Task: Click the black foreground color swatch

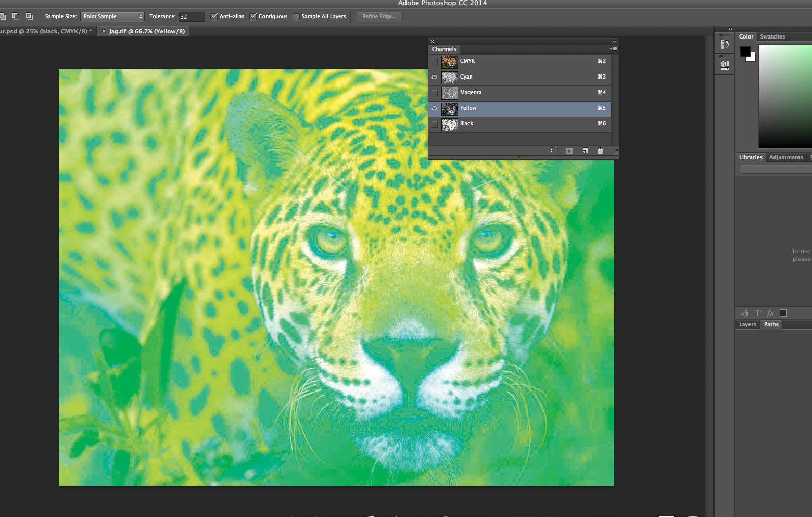Action: pos(745,51)
